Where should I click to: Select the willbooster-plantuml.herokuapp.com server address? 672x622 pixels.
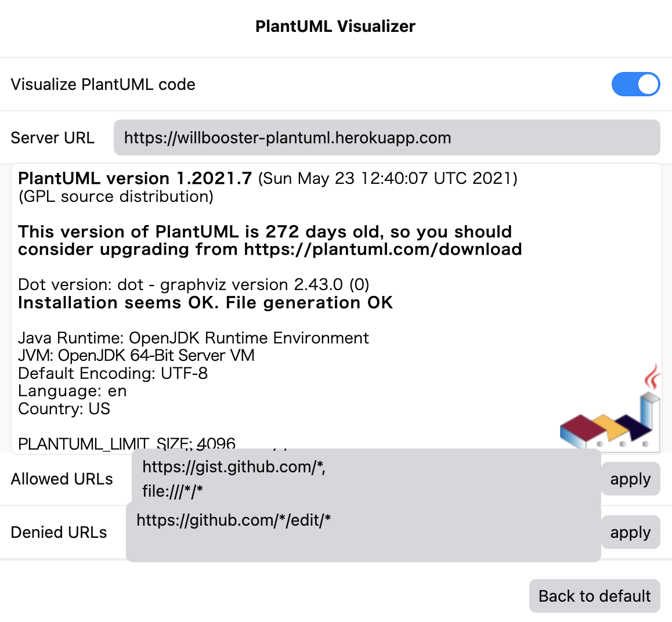coord(287,138)
